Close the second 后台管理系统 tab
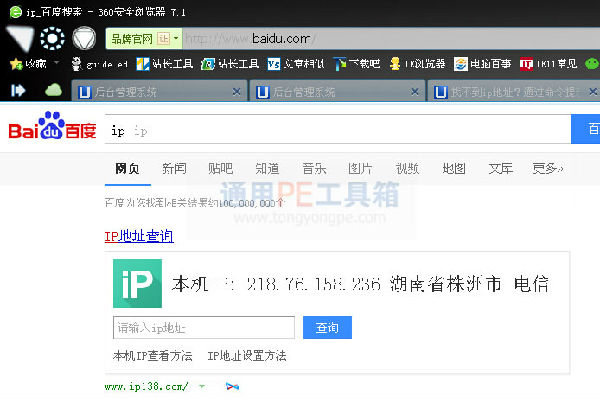Viewport: 600px width, 399px height. point(415,92)
